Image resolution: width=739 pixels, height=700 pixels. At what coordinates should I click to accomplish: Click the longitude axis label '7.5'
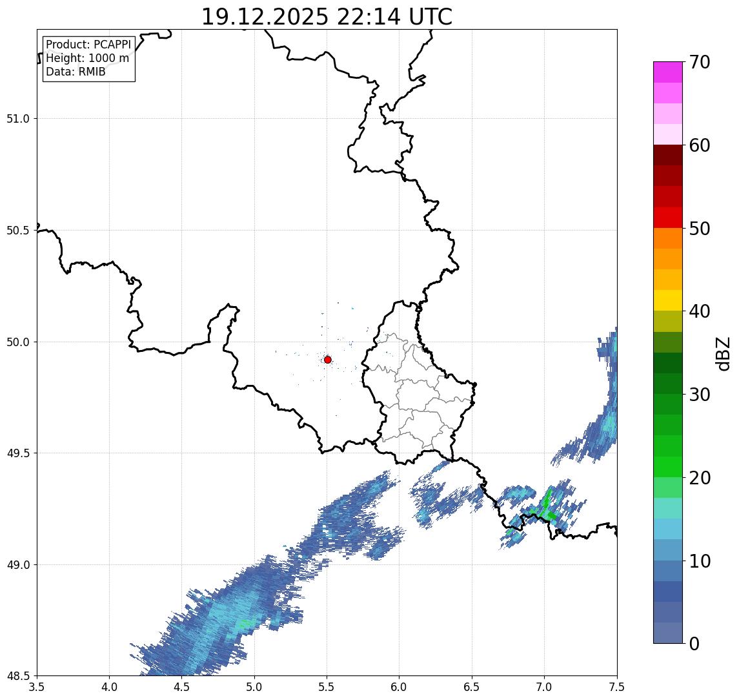coord(616,687)
